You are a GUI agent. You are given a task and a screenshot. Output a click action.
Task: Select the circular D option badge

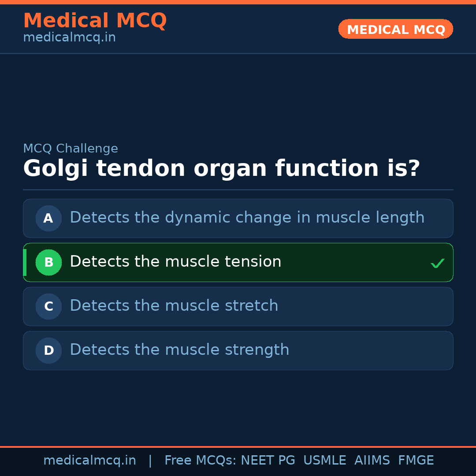click(x=48, y=350)
